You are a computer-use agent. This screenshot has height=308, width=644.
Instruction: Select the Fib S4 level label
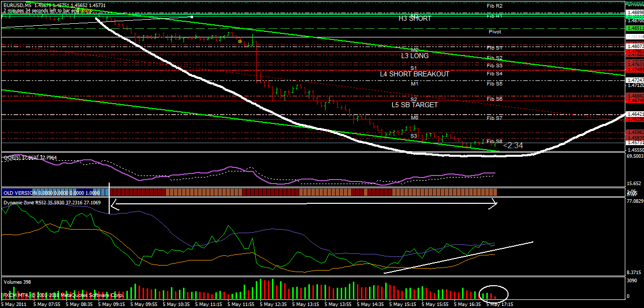[x=494, y=73]
